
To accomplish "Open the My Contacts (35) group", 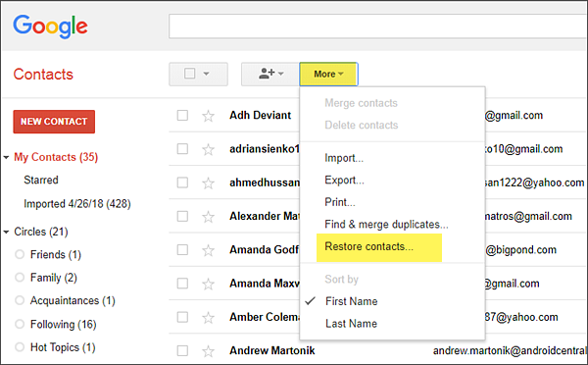I will (x=56, y=157).
